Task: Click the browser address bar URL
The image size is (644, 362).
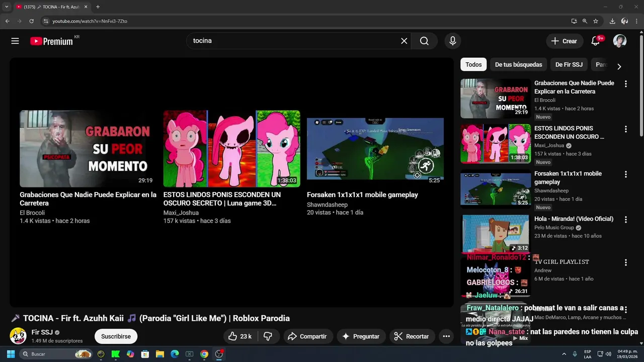Action: (x=90, y=21)
